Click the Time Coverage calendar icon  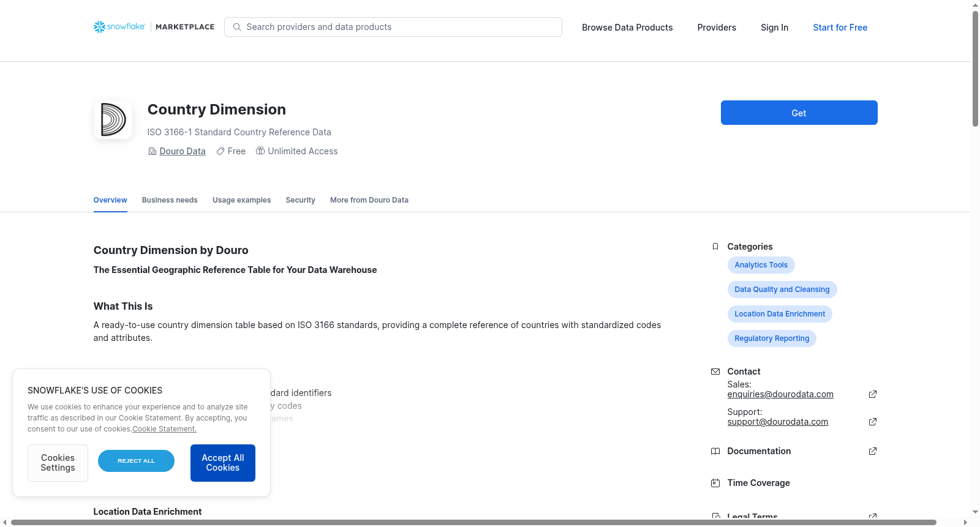click(x=715, y=483)
